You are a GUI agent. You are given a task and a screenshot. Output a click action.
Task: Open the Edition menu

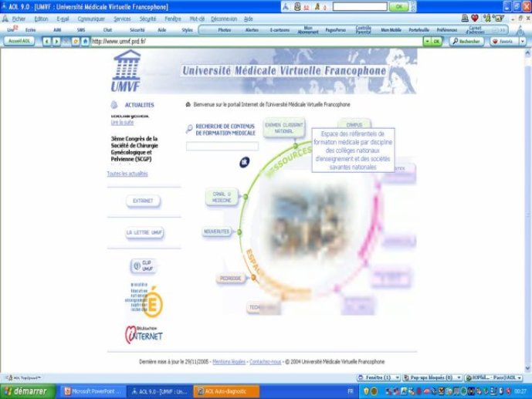[x=41, y=19]
